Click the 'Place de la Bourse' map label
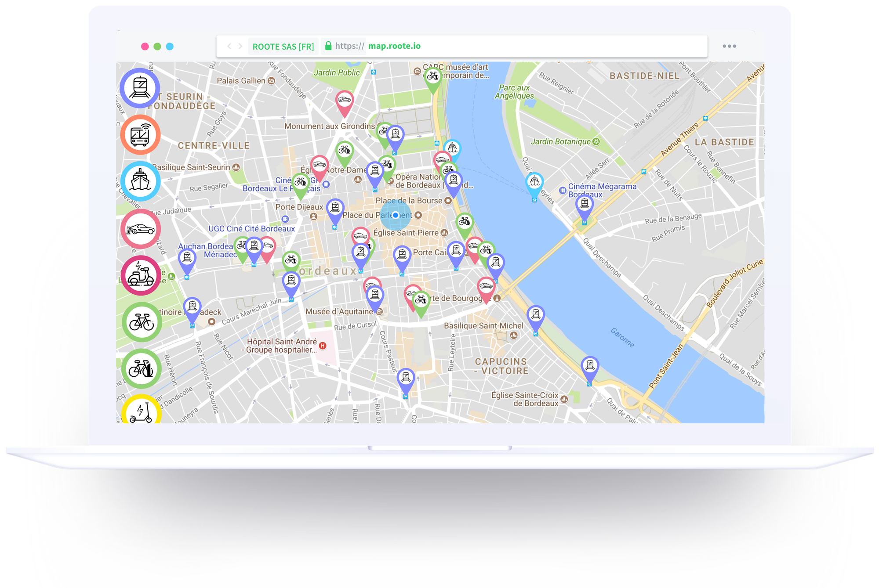 coord(409,201)
